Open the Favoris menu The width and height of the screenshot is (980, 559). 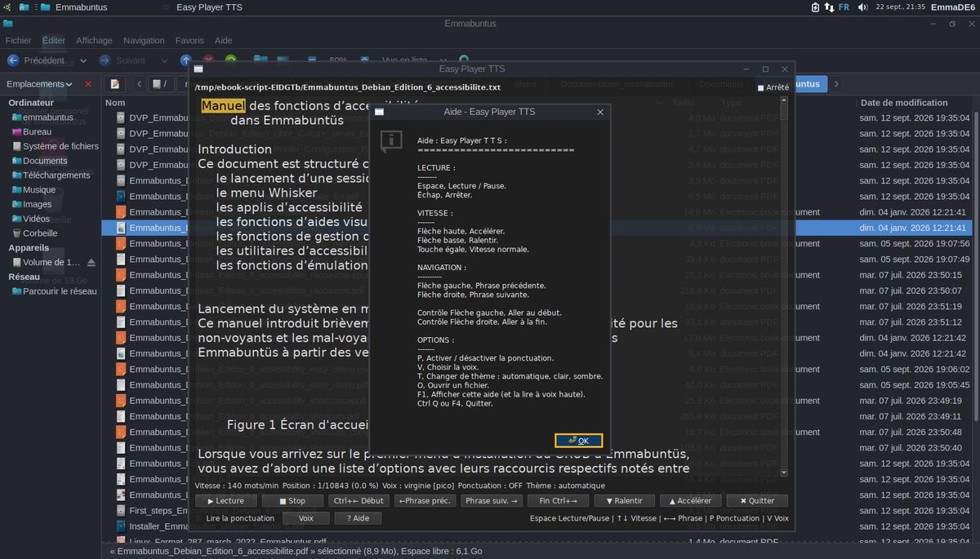click(189, 40)
